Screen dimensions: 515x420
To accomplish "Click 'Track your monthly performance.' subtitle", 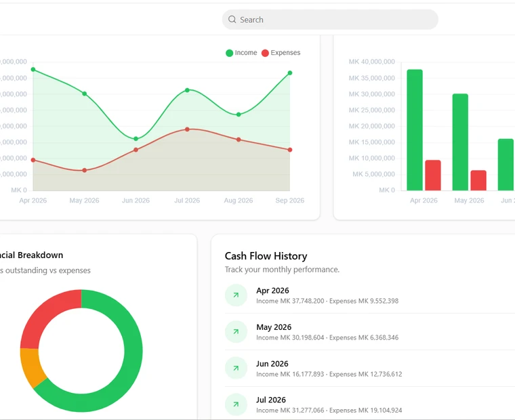I will coord(282,270).
